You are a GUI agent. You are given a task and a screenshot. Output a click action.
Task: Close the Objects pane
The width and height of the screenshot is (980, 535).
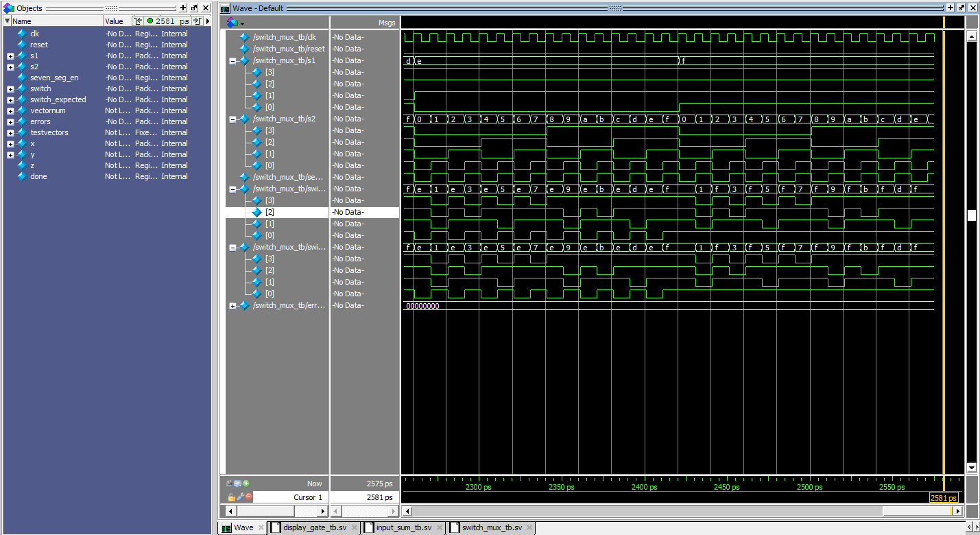coord(206,8)
